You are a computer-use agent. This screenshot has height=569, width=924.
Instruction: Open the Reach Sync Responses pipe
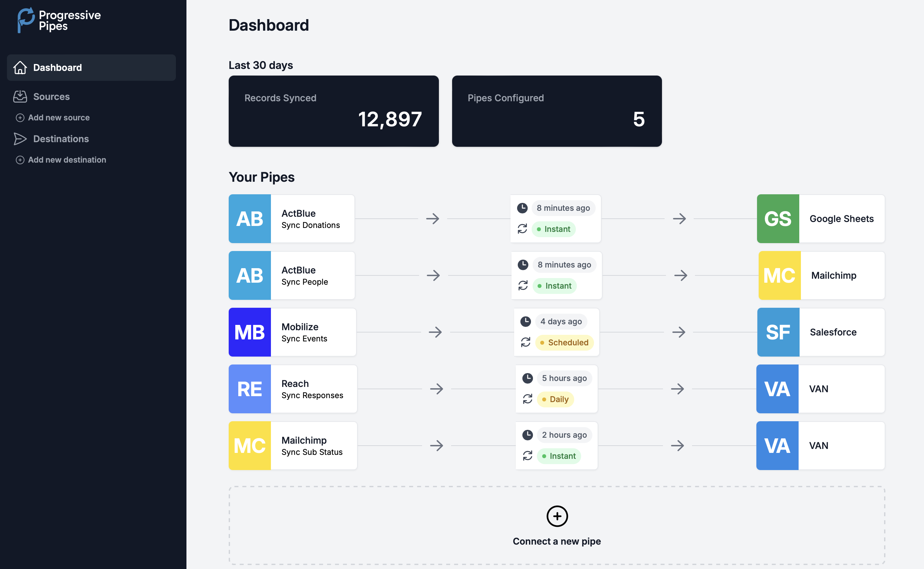(293, 389)
